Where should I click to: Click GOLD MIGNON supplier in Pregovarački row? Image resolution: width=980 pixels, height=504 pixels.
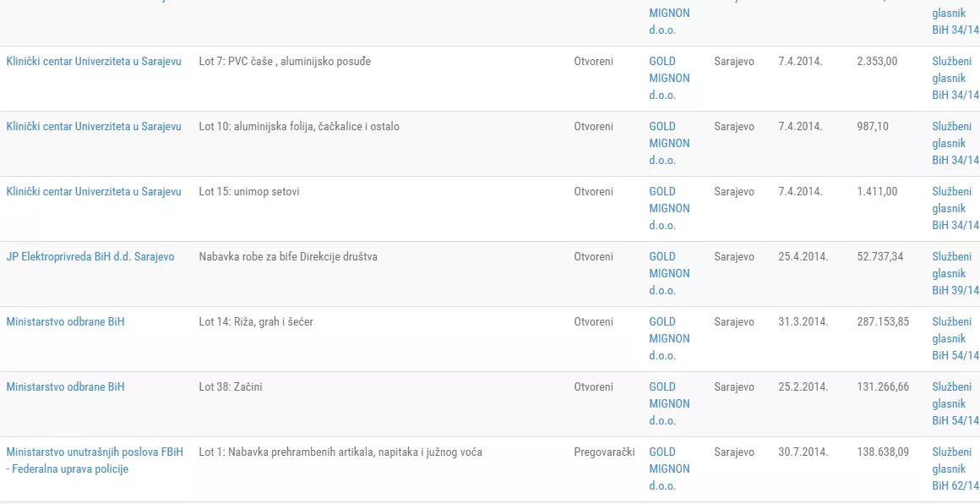coord(669,468)
